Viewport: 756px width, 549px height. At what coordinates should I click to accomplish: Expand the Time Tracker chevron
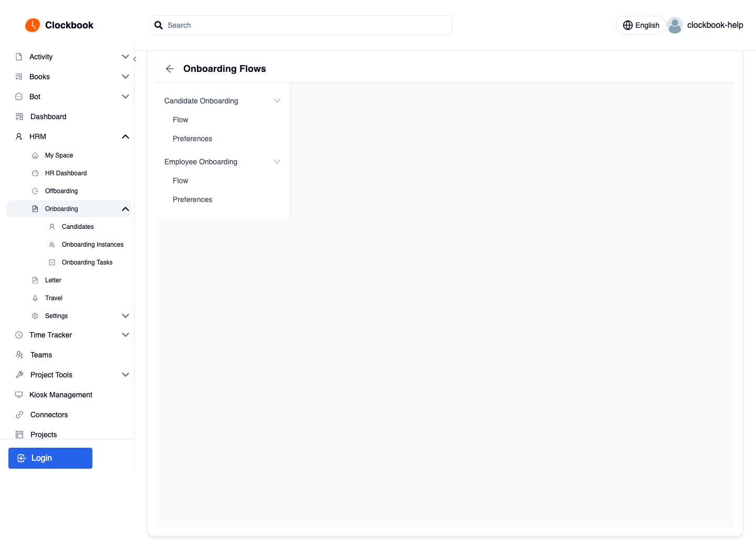coord(125,335)
